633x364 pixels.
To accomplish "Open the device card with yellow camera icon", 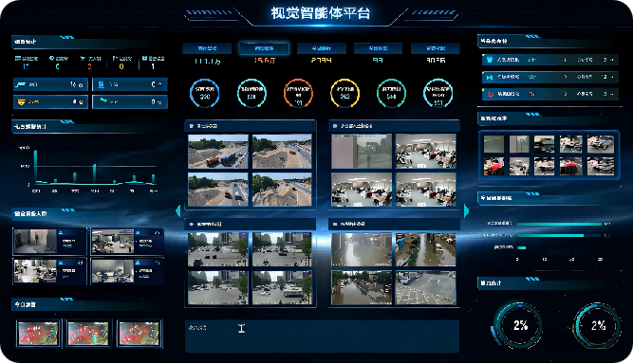I will [50, 102].
